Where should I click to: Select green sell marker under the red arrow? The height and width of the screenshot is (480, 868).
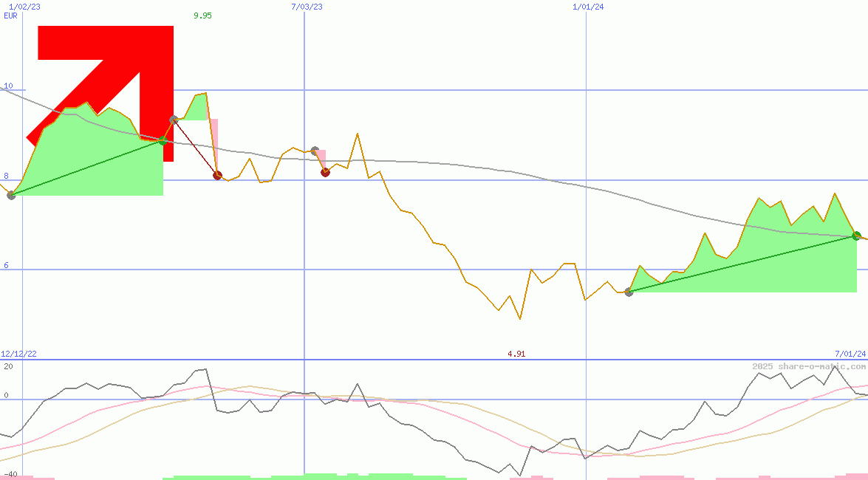pos(163,140)
